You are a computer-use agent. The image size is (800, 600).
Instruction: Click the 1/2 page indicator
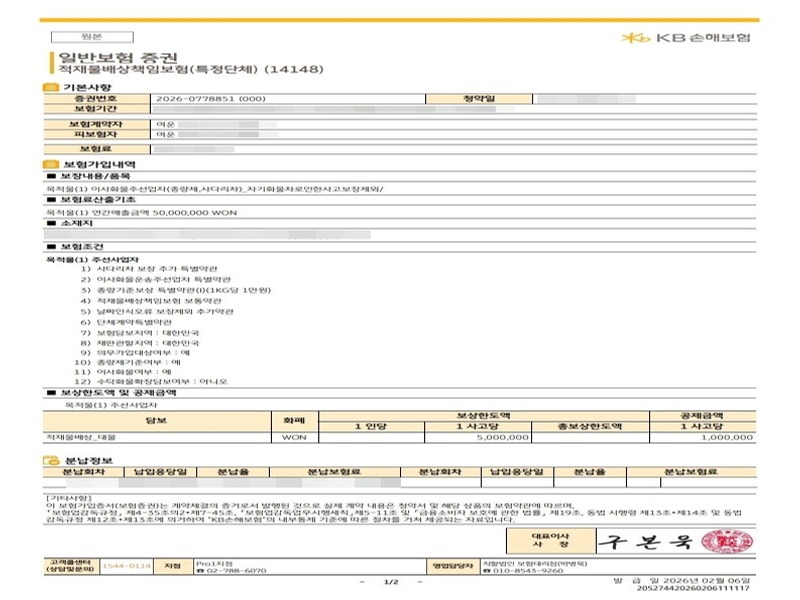(391, 582)
